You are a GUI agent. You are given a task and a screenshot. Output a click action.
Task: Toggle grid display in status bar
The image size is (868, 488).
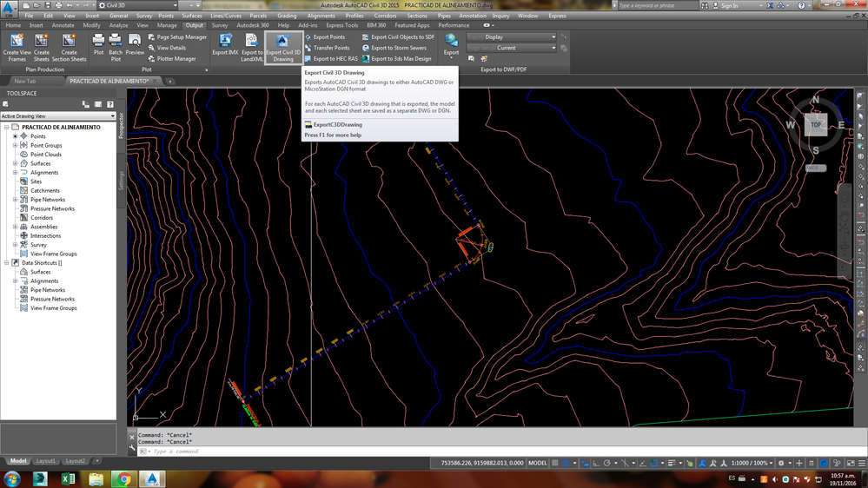point(555,463)
